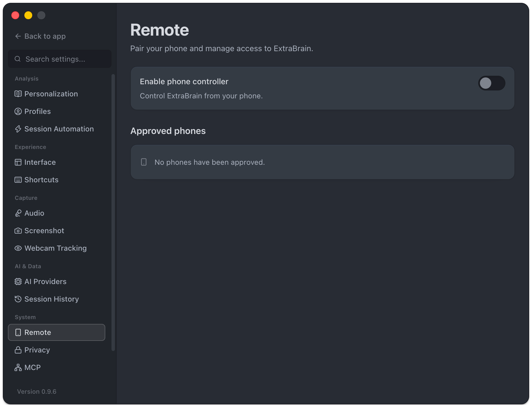
Task: Click the "Approved phones" heading
Action: click(x=168, y=131)
